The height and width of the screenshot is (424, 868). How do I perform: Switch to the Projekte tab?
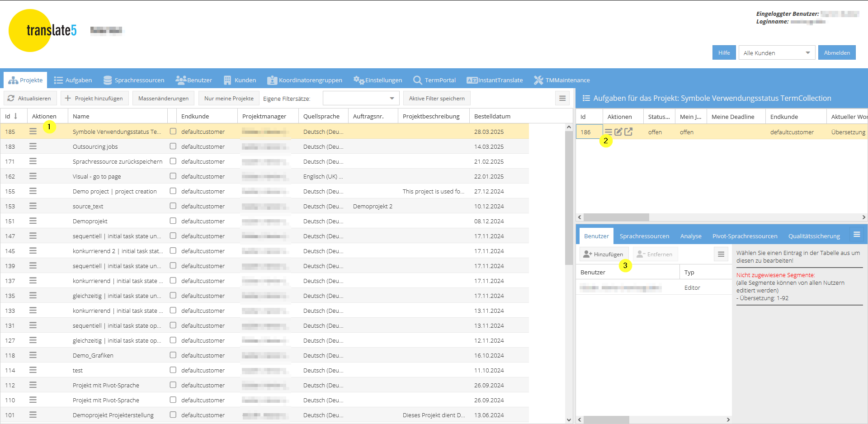click(x=26, y=80)
